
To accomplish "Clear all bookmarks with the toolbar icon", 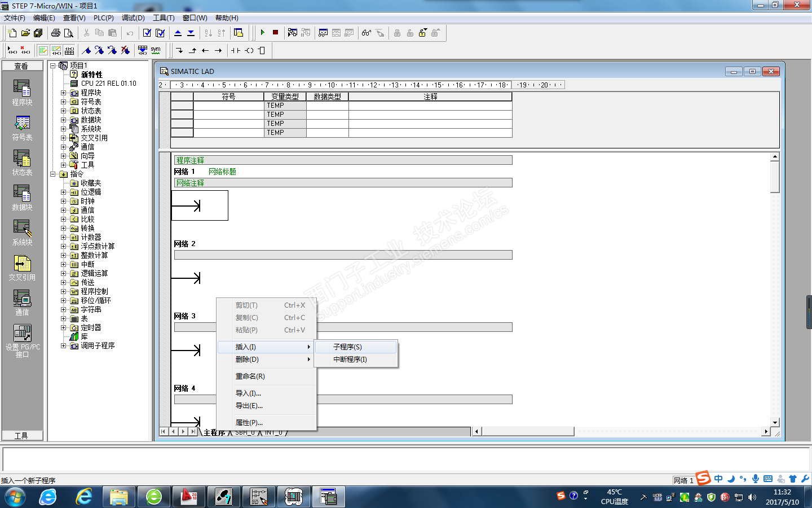I will (x=125, y=50).
